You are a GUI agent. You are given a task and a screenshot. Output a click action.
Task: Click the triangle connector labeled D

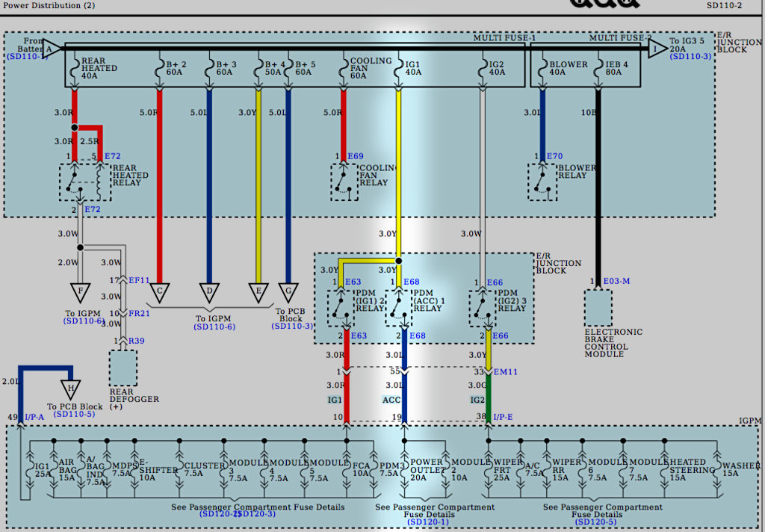tap(209, 289)
